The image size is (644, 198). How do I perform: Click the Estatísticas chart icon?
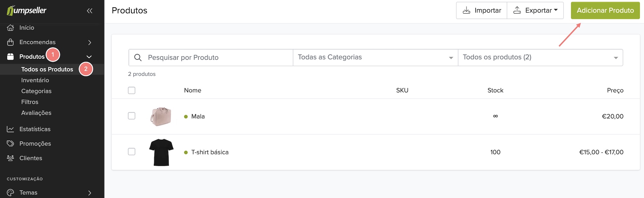point(11,129)
